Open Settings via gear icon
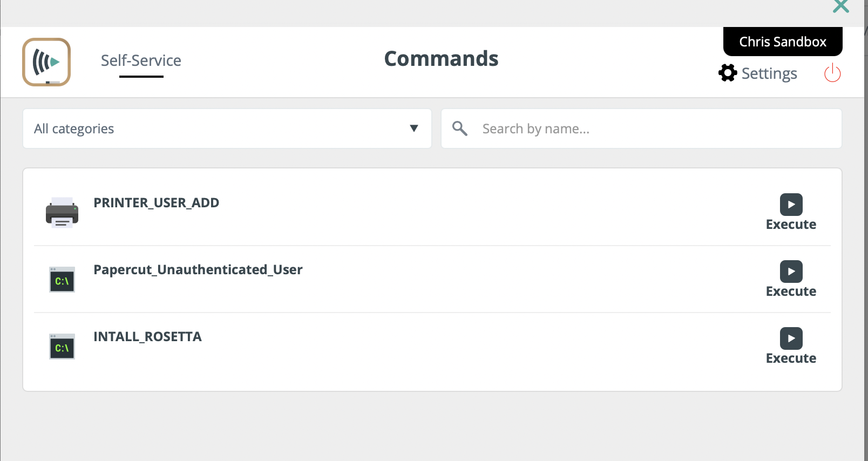Viewport: 868px width, 461px height. tap(728, 72)
